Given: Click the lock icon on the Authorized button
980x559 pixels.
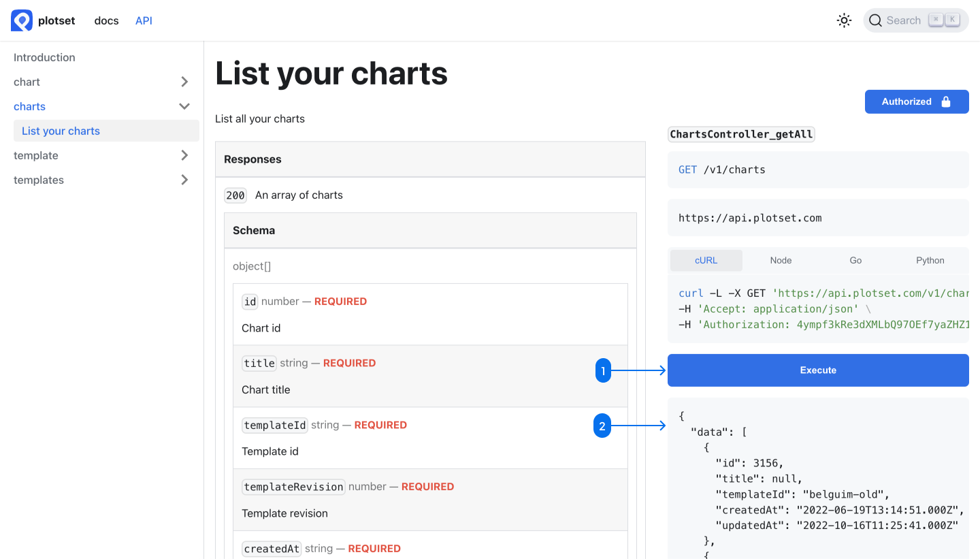Looking at the screenshot, I should 945,101.
